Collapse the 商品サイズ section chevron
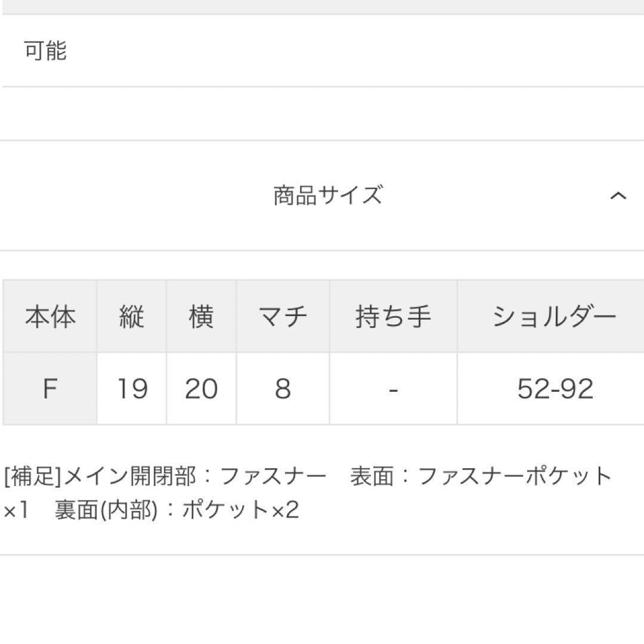Image resolution: width=644 pixels, height=644 pixels. coord(618,194)
